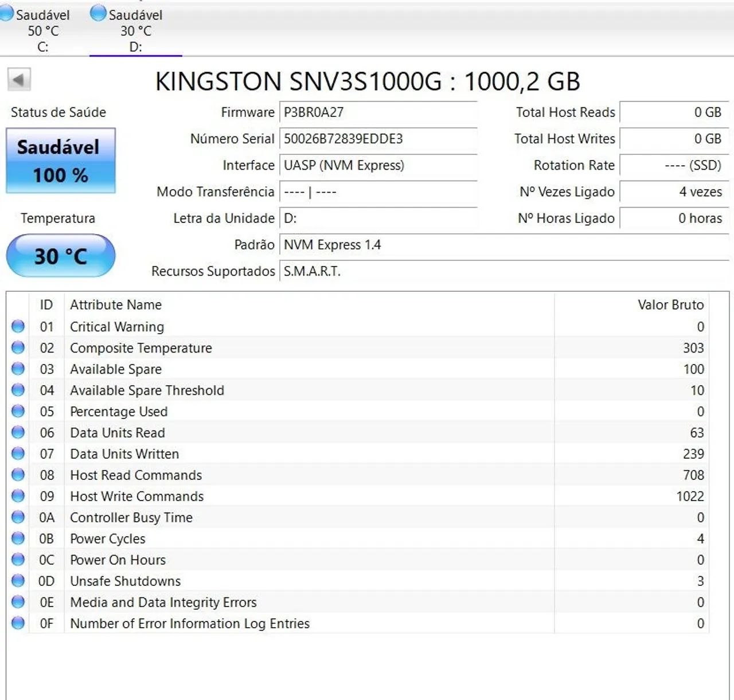This screenshot has width=734, height=700.
Task: Click the status dot beside Unsafe Shutdowns
Action: (x=18, y=581)
